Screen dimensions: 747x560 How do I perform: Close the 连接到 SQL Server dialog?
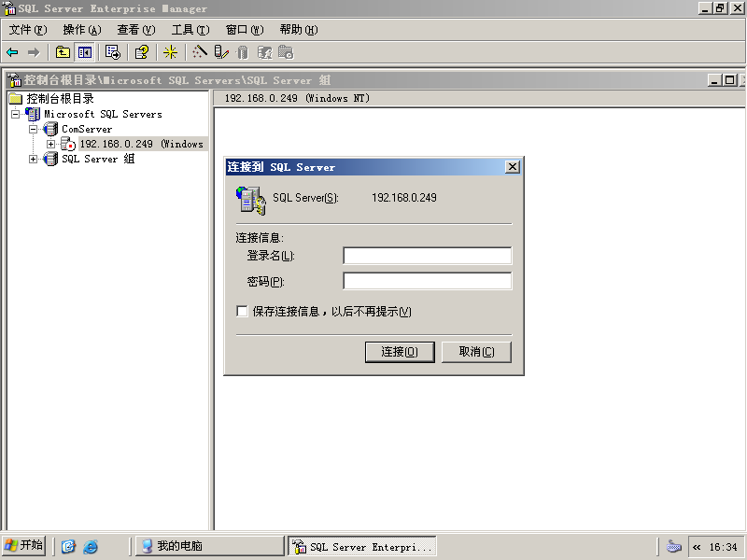(512, 167)
